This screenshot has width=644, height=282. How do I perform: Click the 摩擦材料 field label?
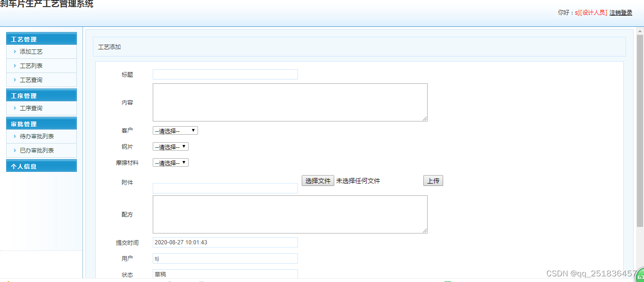[127, 163]
